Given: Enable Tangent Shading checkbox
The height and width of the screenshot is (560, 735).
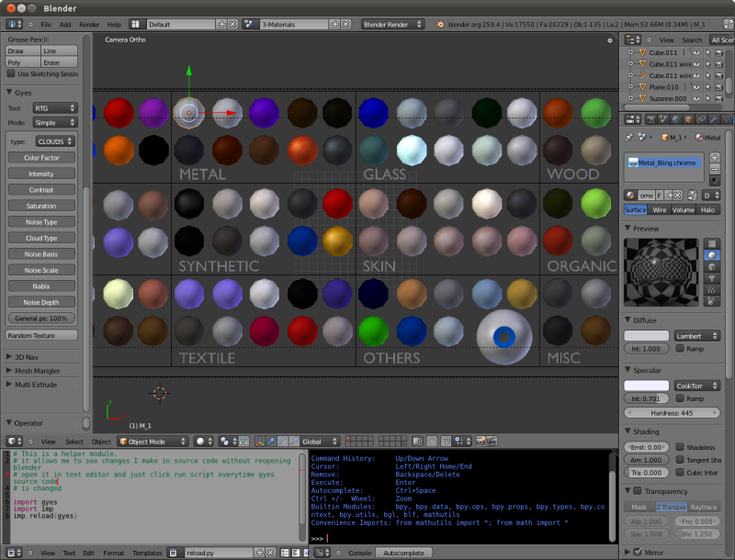Looking at the screenshot, I should pos(680,459).
